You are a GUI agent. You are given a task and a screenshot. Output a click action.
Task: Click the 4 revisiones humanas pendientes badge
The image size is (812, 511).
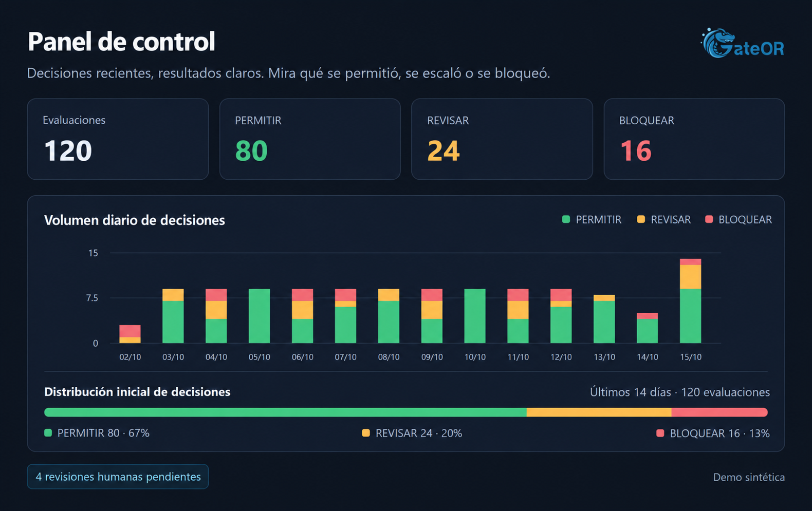118,477
